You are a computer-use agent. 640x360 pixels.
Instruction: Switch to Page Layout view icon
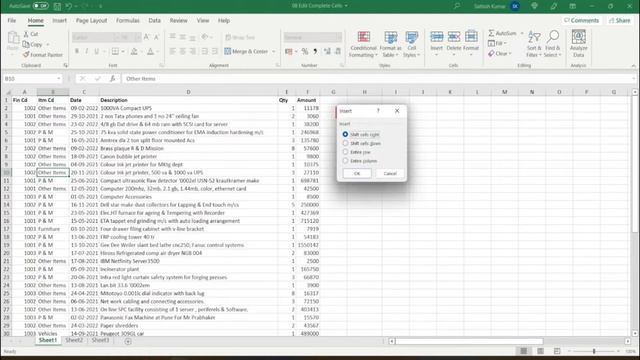540,351
